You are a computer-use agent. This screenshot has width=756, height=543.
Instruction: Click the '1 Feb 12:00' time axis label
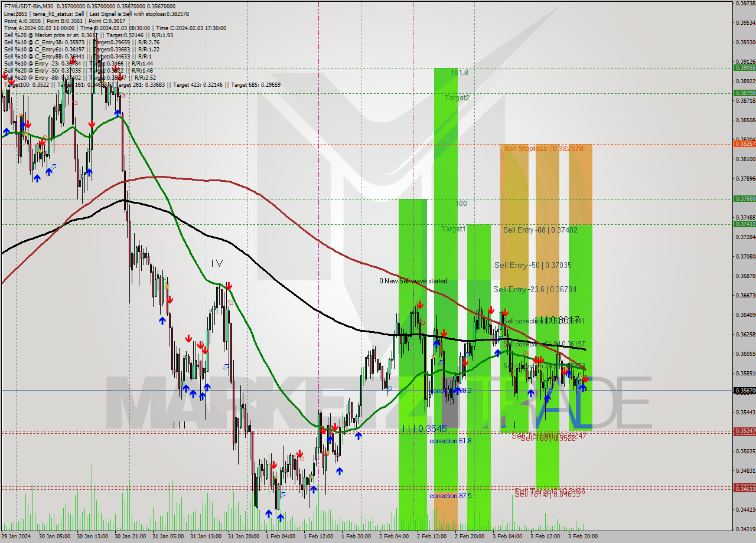(x=319, y=537)
